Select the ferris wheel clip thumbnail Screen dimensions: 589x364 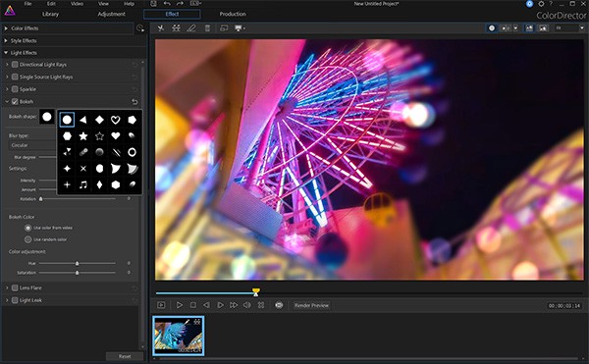(179, 336)
